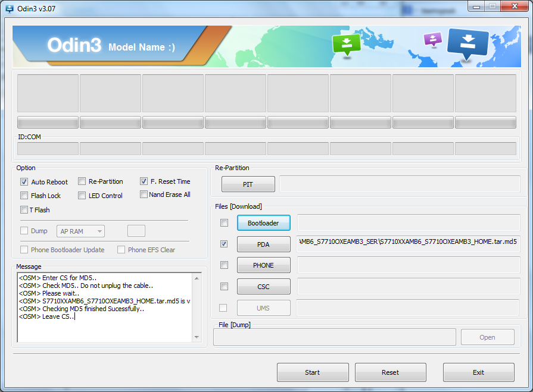Click the green download bubble icon in banner
The height and width of the screenshot is (392, 533).
click(347, 45)
